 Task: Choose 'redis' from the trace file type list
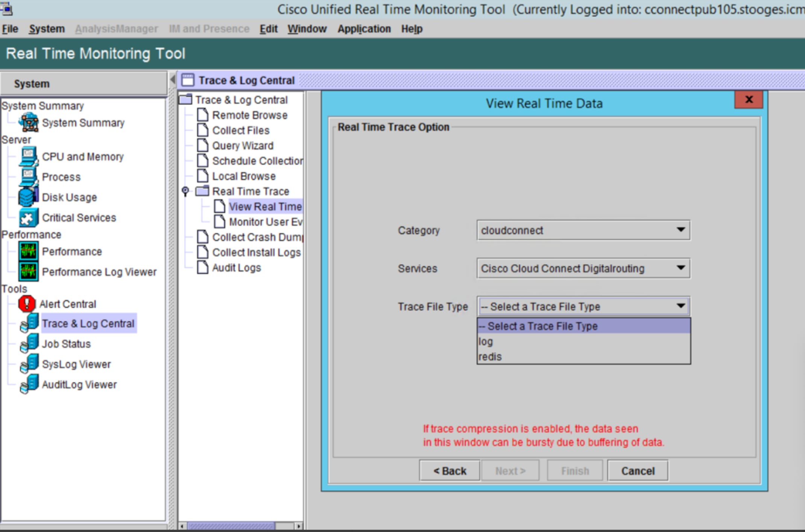click(x=583, y=356)
